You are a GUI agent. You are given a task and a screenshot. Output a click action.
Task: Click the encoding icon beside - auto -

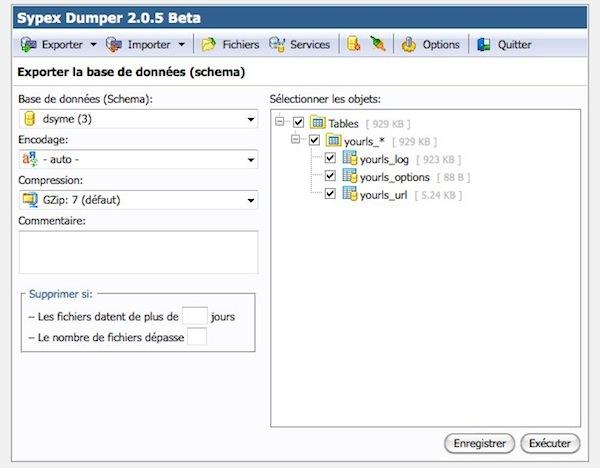coord(30,159)
